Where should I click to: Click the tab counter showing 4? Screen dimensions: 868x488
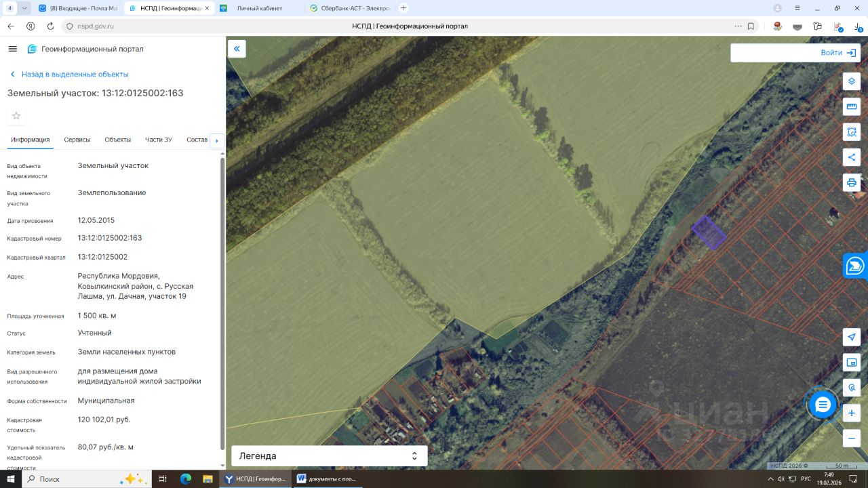[9, 8]
